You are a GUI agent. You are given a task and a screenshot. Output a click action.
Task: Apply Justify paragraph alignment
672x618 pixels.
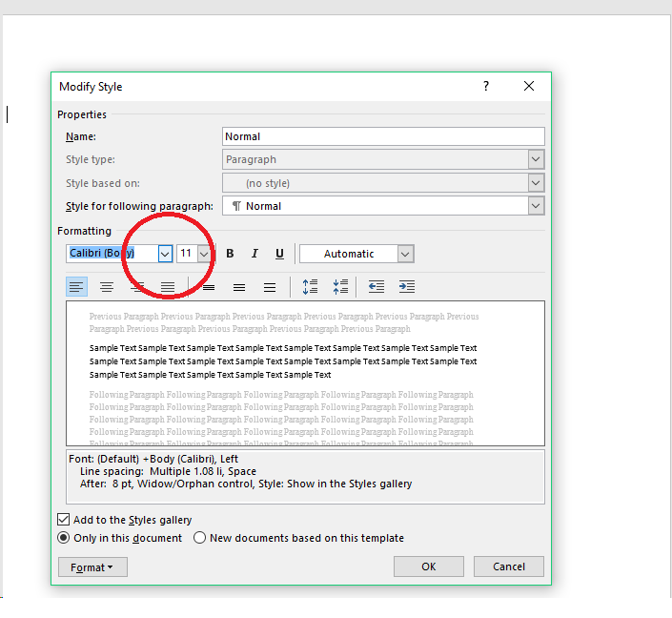click(x=168, y=287)
